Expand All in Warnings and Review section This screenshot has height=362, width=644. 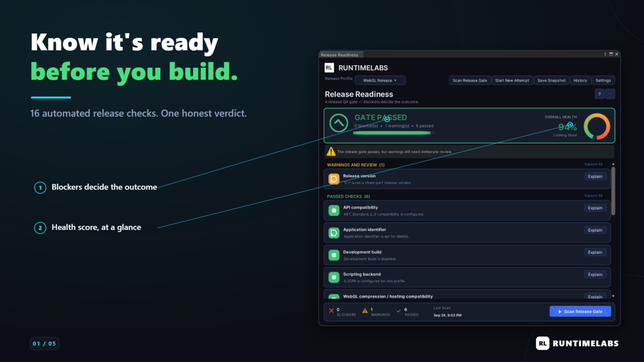(x=593, y=164)
